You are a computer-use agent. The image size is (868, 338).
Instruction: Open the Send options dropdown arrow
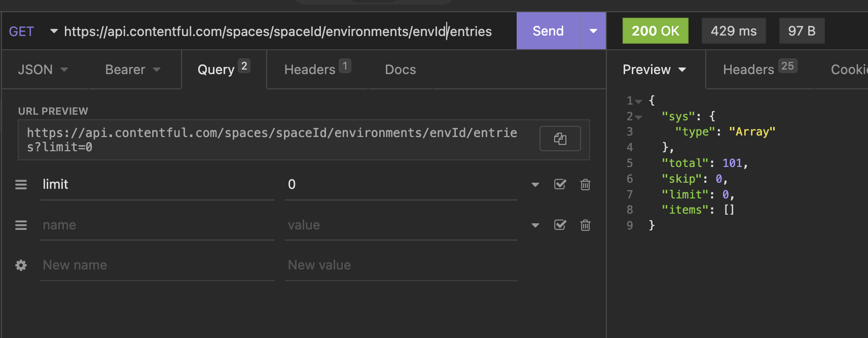tap(593, 31)
